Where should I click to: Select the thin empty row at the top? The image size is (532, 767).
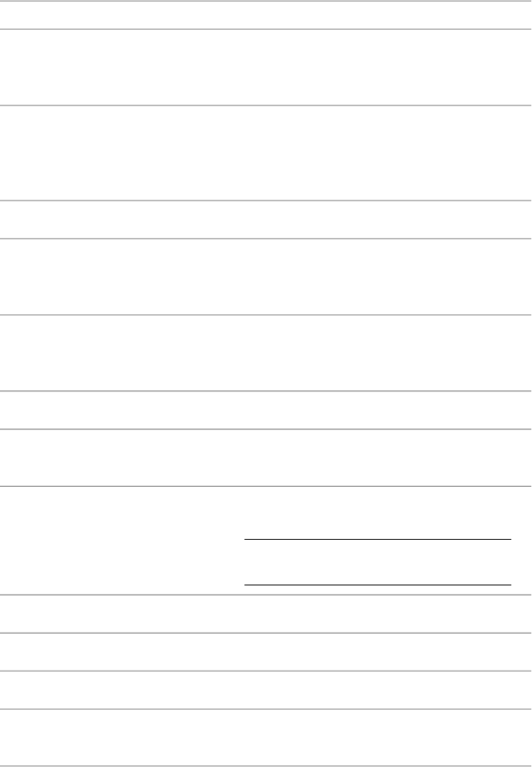[266, 15]
